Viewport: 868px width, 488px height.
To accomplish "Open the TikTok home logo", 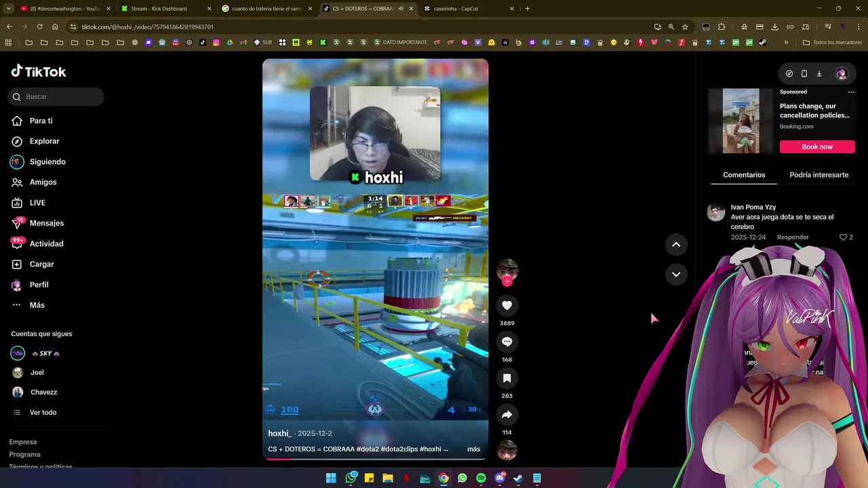I will pyautogui.click(x=38, y=71).
